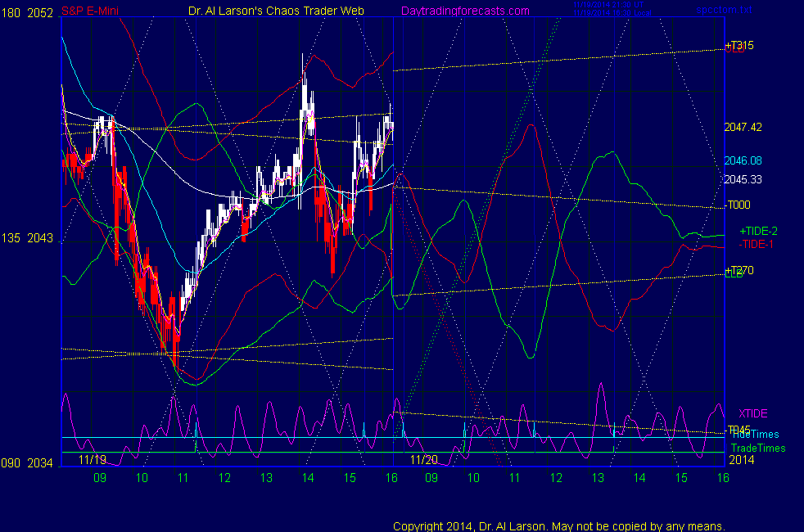Click the 14 hour label of the 11/19 session

(x=308, y=478)
